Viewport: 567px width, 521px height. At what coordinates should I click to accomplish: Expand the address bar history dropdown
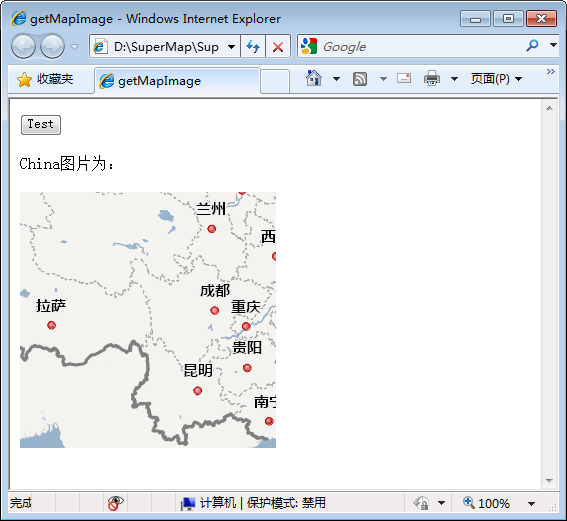pyautogui.click(x=231, y=47)
